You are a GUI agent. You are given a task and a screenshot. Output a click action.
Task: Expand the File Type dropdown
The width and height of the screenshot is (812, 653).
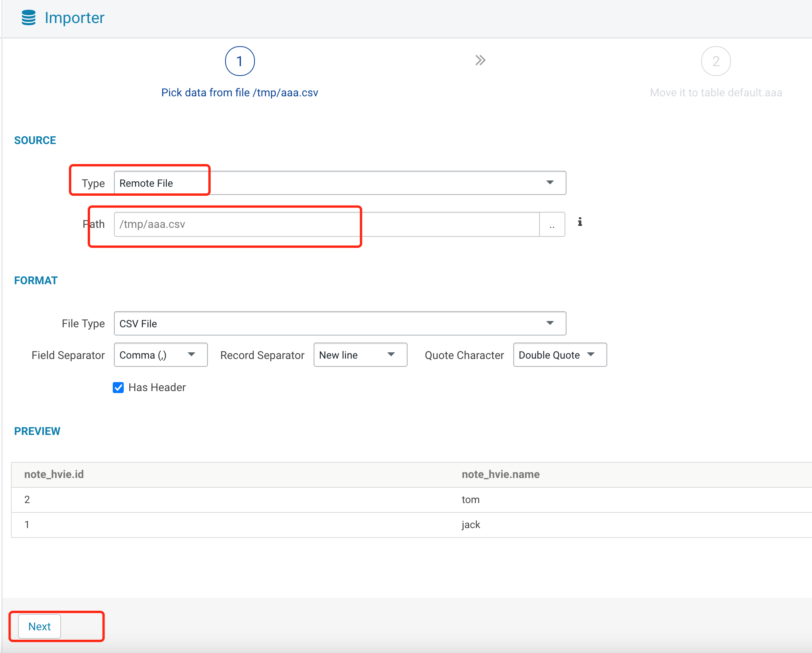tap(339, 323)
